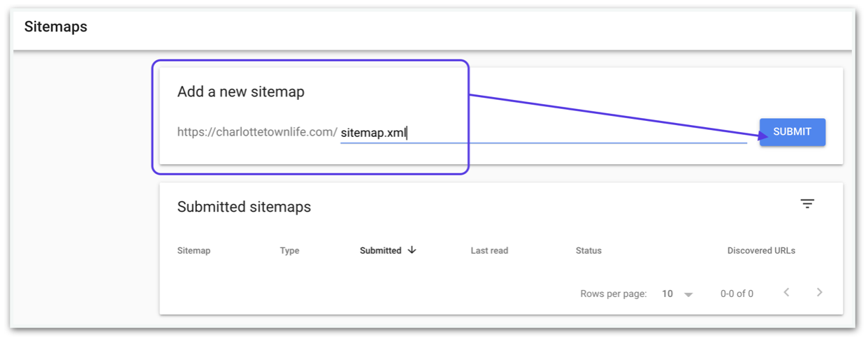Image resolution: width=868 pixels, height=341 pixels.
Task: Select the rows per page value 10
Action: (x=667, y=294)
